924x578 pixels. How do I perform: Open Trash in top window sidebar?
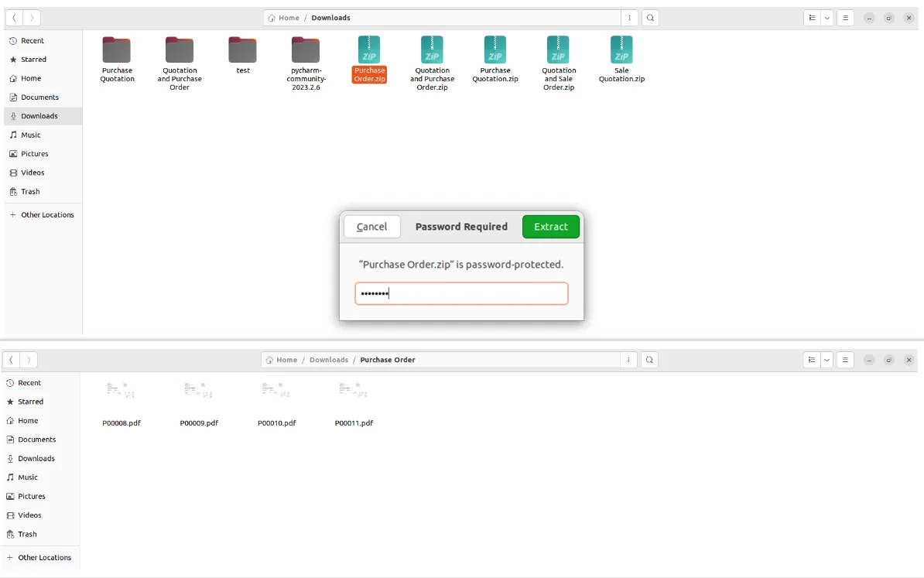click(x=43, y=191)
